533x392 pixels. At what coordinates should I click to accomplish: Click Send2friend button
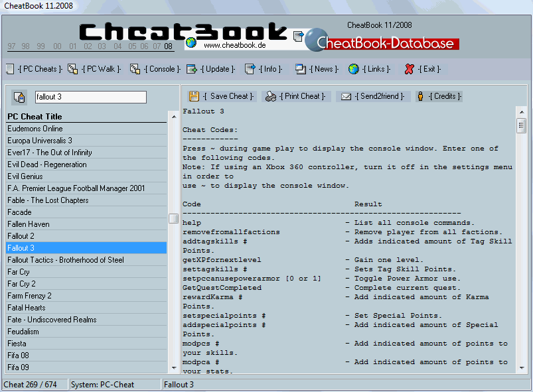pyautogui.click(x=373, y=96)
